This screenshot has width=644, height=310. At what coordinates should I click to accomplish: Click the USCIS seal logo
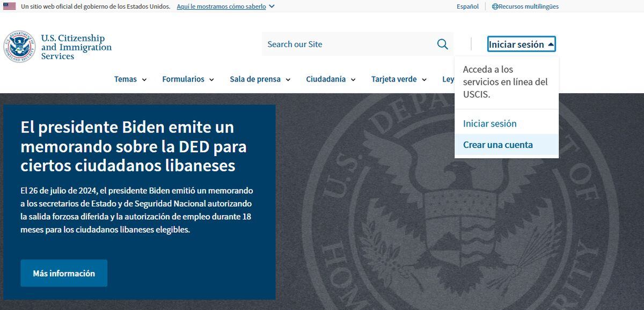(x=20, y=46)
